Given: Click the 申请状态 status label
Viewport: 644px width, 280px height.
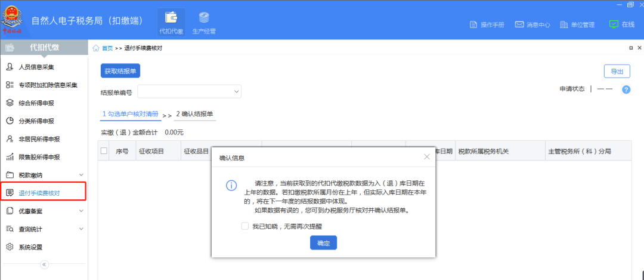Looking at the screenshot, I should pos(572,89).
